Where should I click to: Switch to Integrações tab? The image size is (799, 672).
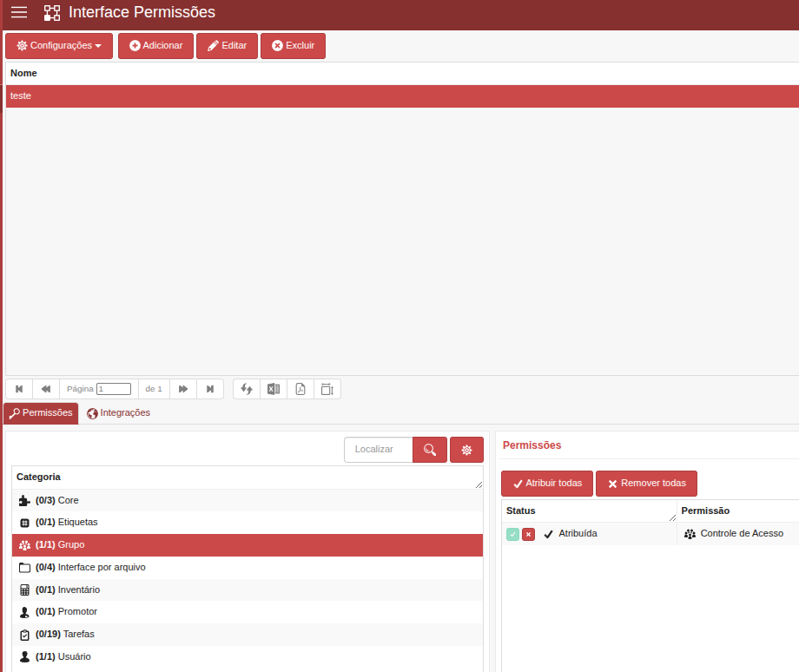(118, 413)
